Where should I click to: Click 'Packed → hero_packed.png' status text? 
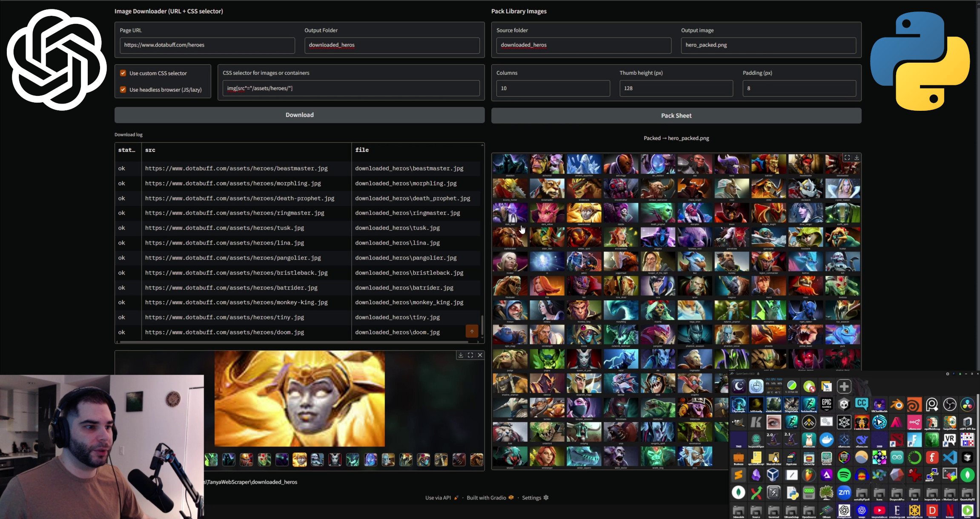tap(676, 138)
